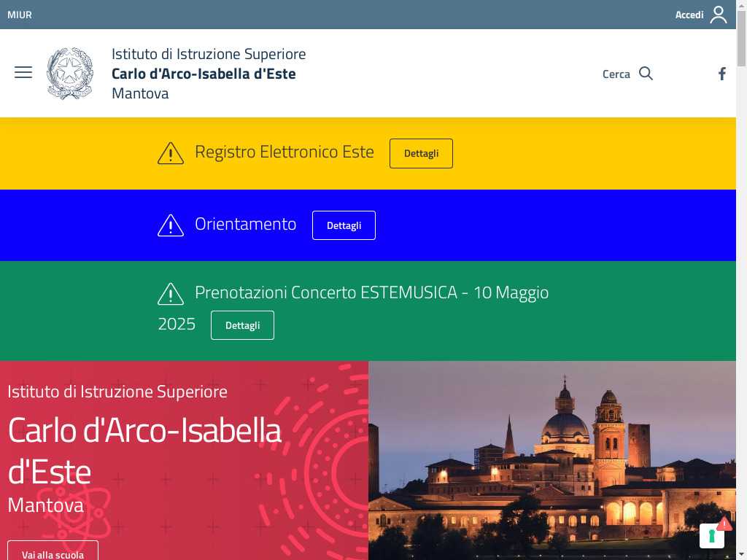Click the Mantova night skyline photo
Viewport: 747px width, 560px height.
pyautogui.click(x=552, y=461)
